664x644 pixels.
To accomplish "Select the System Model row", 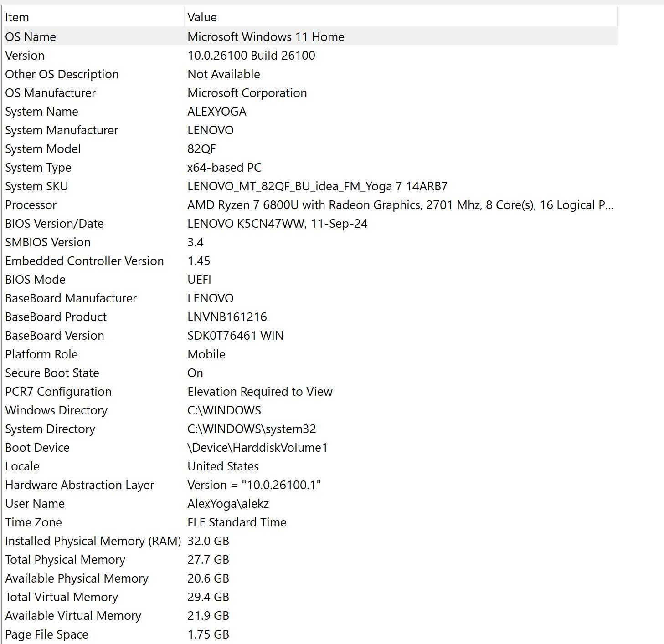I will 43,148.
